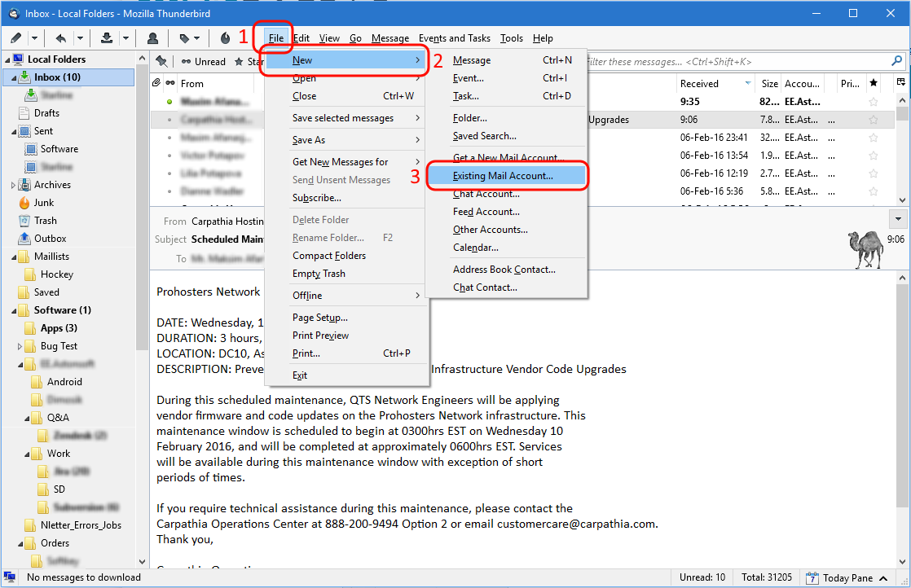Collapse the Local Folders tree

[x=7, y=59]
